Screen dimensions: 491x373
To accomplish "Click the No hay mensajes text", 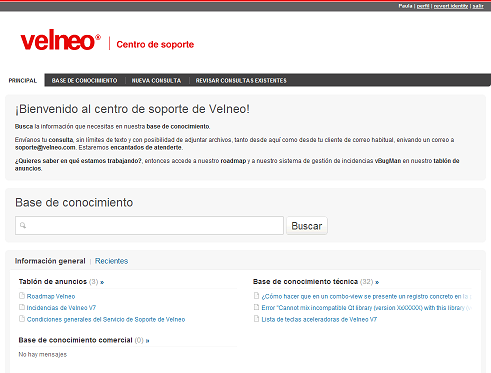I will point(43,354).
